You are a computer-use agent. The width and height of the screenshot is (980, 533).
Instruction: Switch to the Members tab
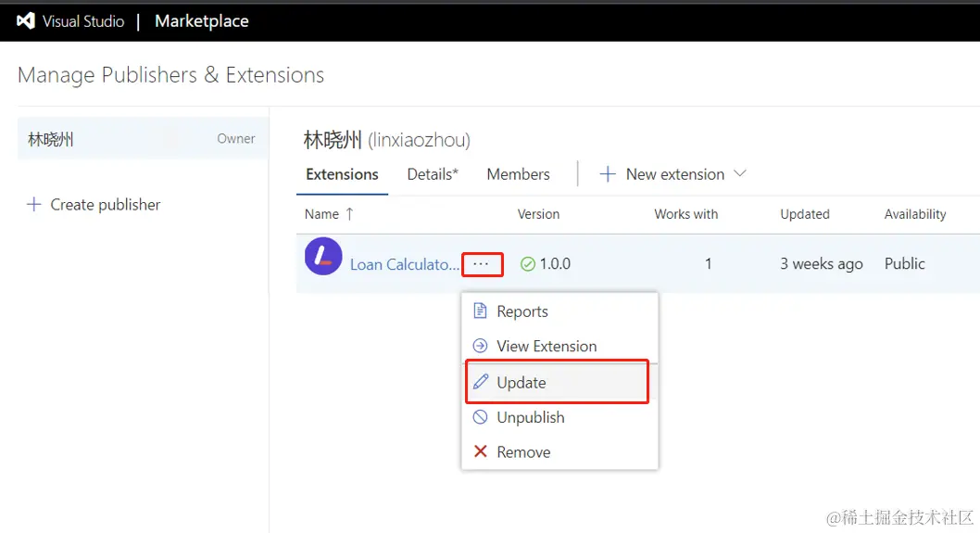tap(518, 174)
